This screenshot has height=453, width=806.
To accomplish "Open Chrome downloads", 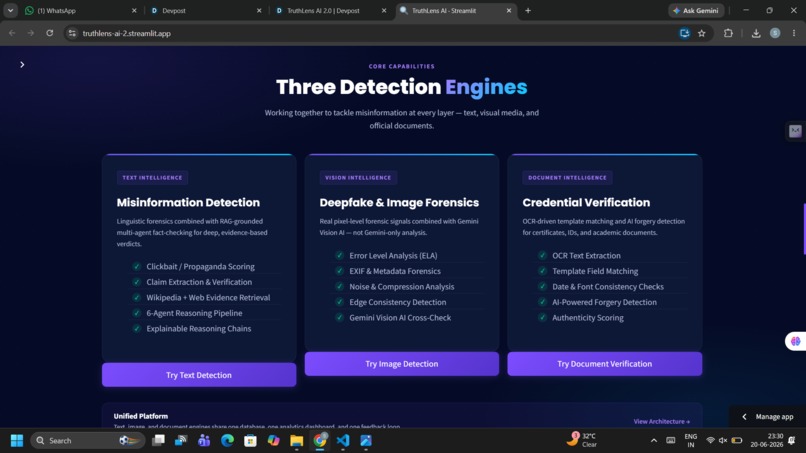I will click(756, 33).
